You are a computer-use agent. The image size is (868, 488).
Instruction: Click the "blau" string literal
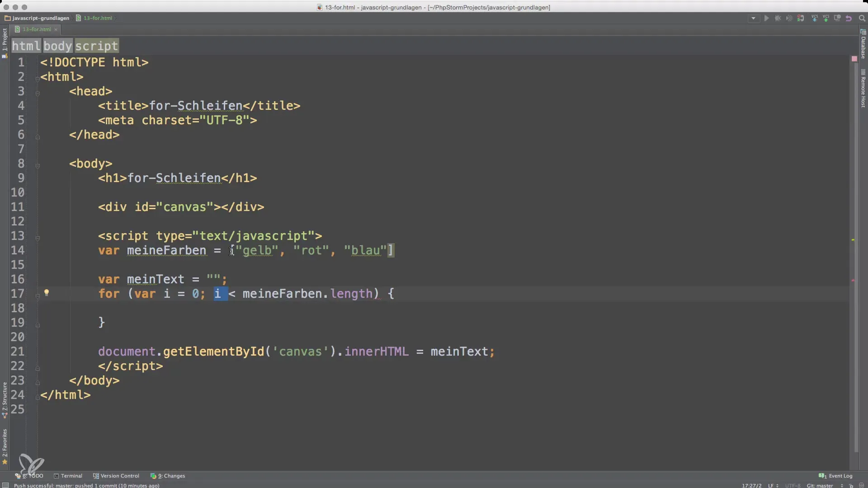(365, 250)
